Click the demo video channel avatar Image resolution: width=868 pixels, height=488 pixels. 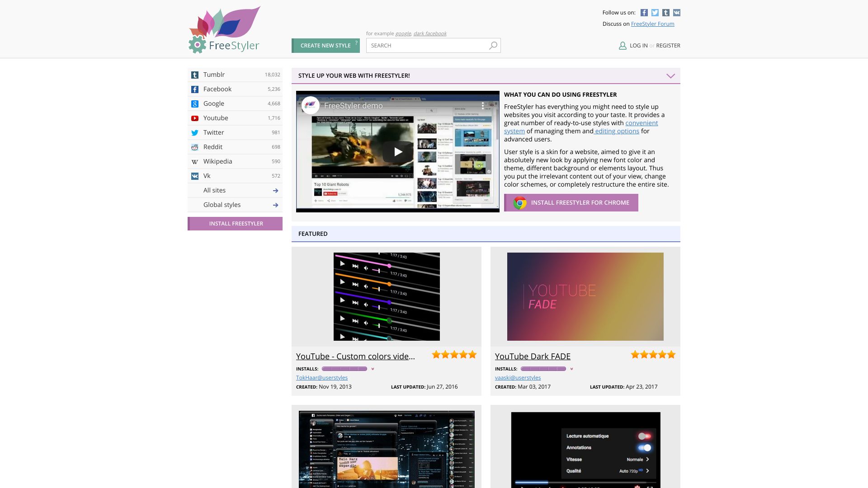tap(311, 106)
